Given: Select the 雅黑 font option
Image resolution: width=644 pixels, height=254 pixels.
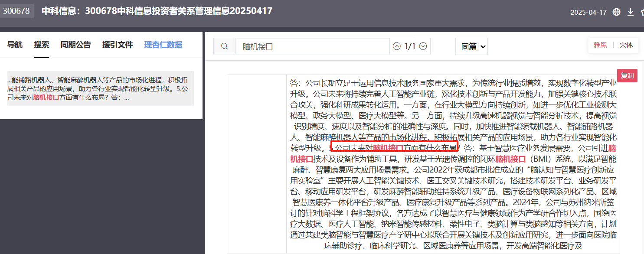Looking at the screenshot, I should click(x=600, y=45).
